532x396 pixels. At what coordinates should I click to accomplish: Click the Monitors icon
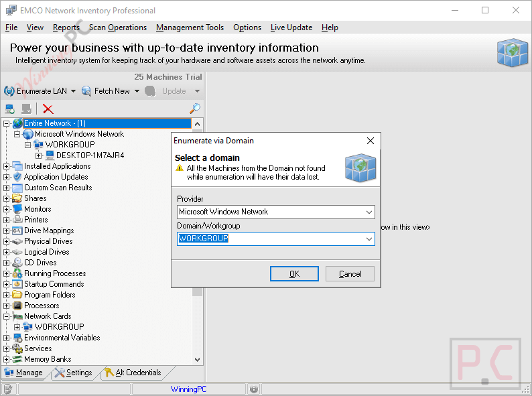point(17,209)
